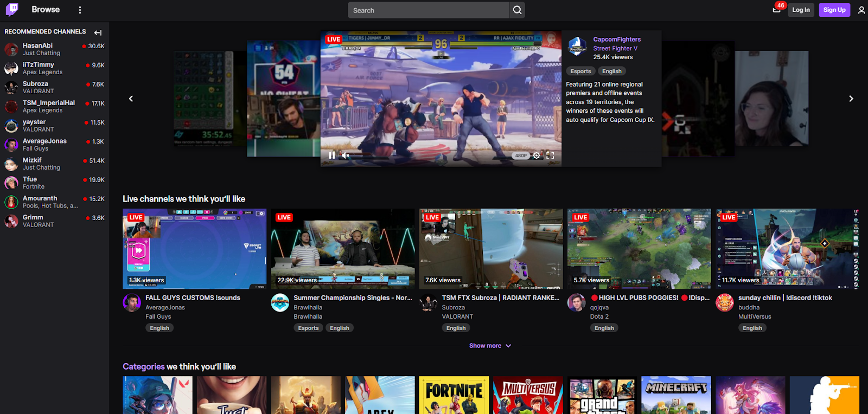Viewport: 868px width, 414px height.
Task: Click the LIVE badge on featured stream
Action: coord(334,40)
